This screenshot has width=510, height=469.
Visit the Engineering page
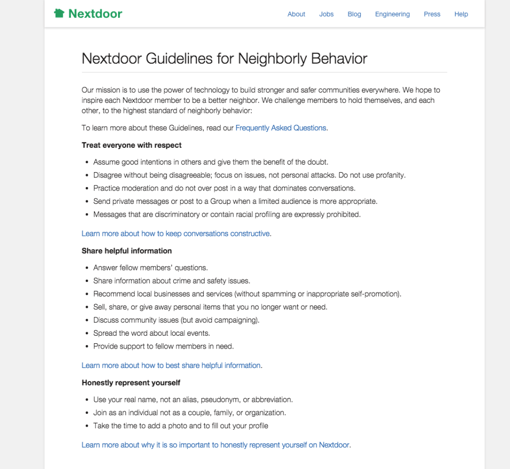click(x=392, y=14)
